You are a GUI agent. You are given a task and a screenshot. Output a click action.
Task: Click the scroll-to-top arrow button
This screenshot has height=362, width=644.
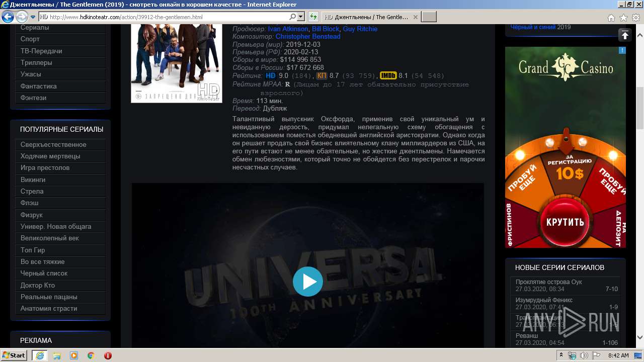[x=624, y=35]
